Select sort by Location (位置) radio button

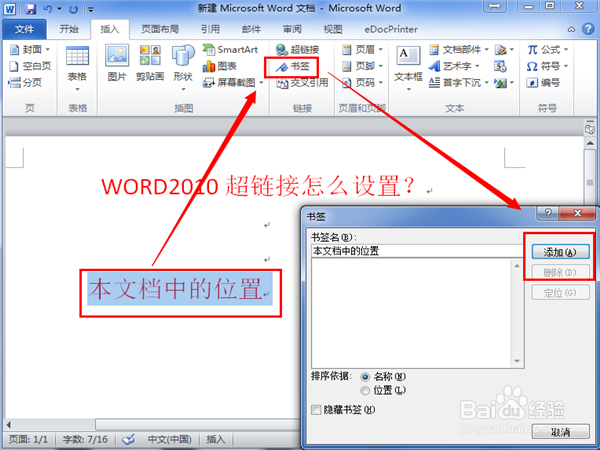click(x=365, y=391)
